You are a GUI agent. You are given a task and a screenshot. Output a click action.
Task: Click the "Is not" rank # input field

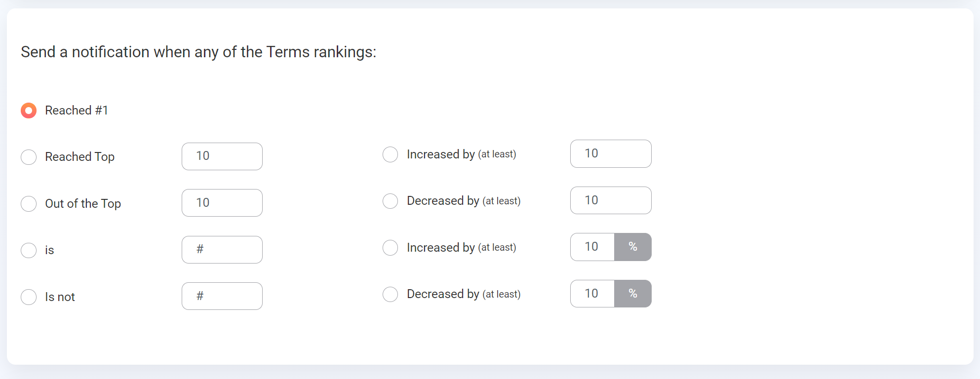coord(222,296)
